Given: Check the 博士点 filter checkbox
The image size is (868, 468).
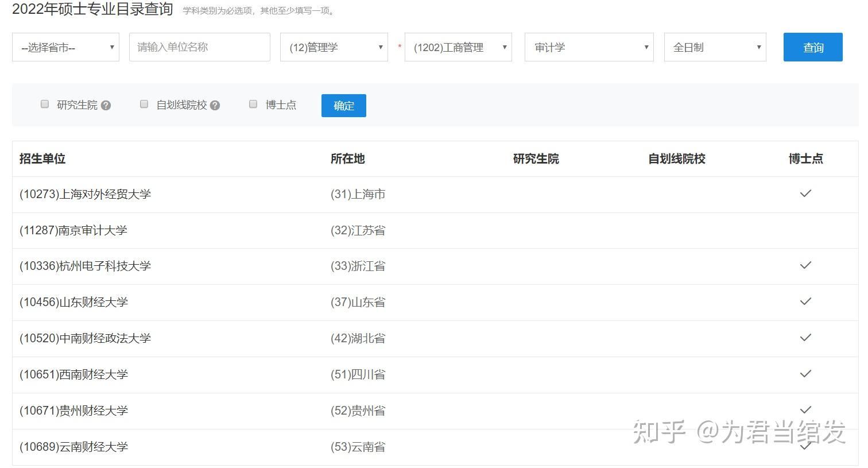Looking at the screenshot, I should click(253, 104).
